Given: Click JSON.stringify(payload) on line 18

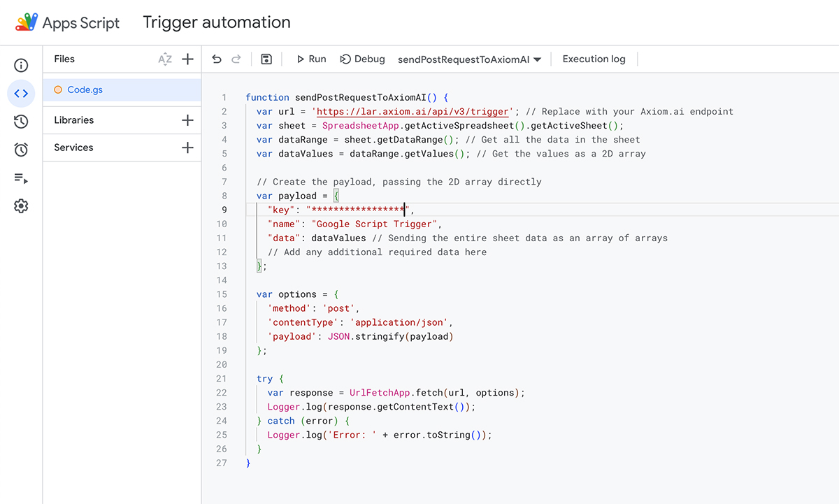Looking at the screenshot, I should (390, 336).
